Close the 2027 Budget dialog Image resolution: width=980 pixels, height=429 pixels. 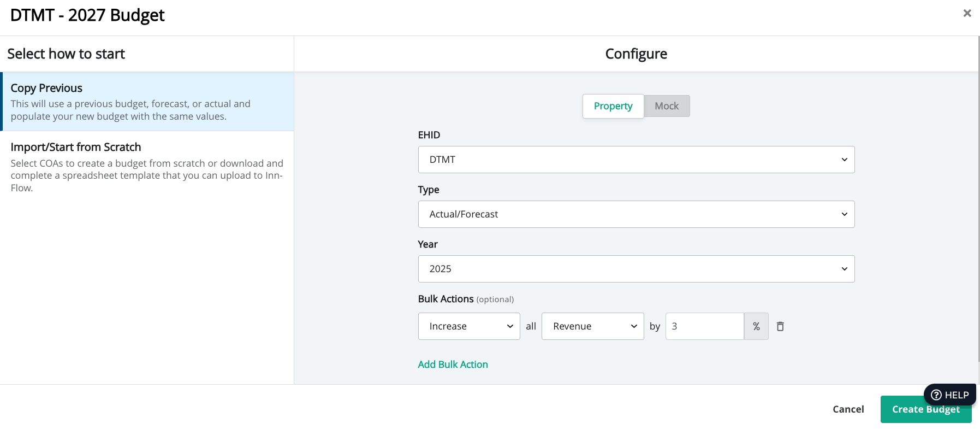[967, 13]
